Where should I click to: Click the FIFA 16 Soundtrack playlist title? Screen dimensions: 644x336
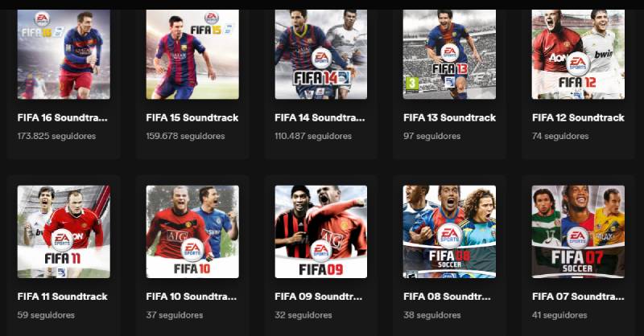click(63, 117)
